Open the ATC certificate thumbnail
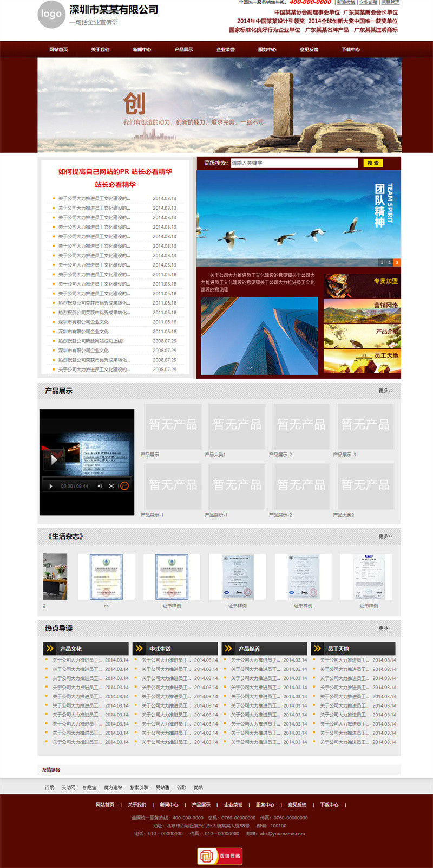Viewport: 433px width, 868px height. click(x=369, y=576)
